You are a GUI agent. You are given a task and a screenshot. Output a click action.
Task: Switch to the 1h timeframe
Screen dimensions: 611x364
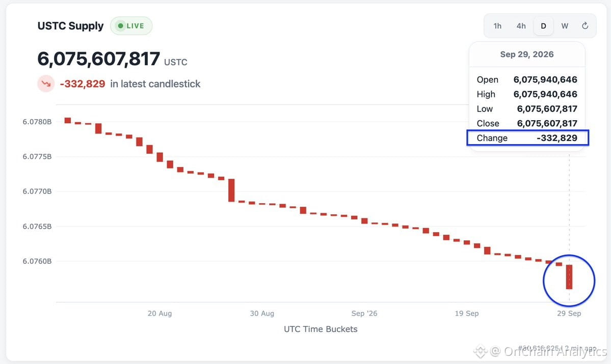tap(497, 25)
